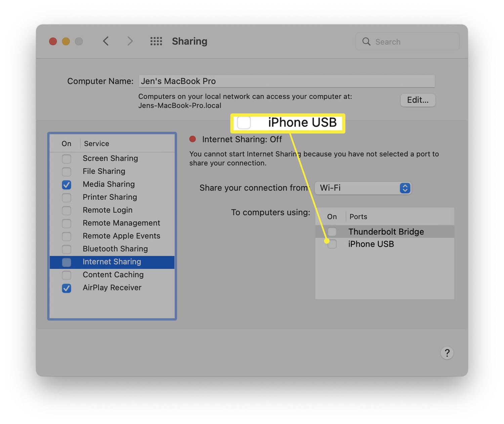Enable the Screen Sharing checkbox

point(67,159)
